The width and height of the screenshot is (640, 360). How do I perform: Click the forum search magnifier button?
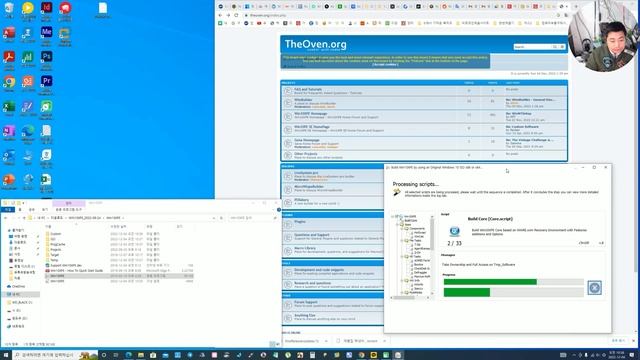(x=555, y=47)
